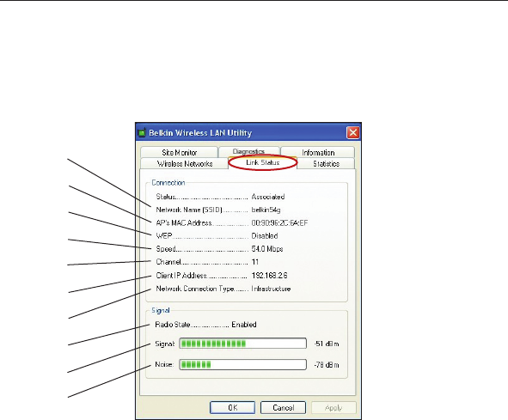Click the Speed value 54.0 Mbps

(267, 249)
